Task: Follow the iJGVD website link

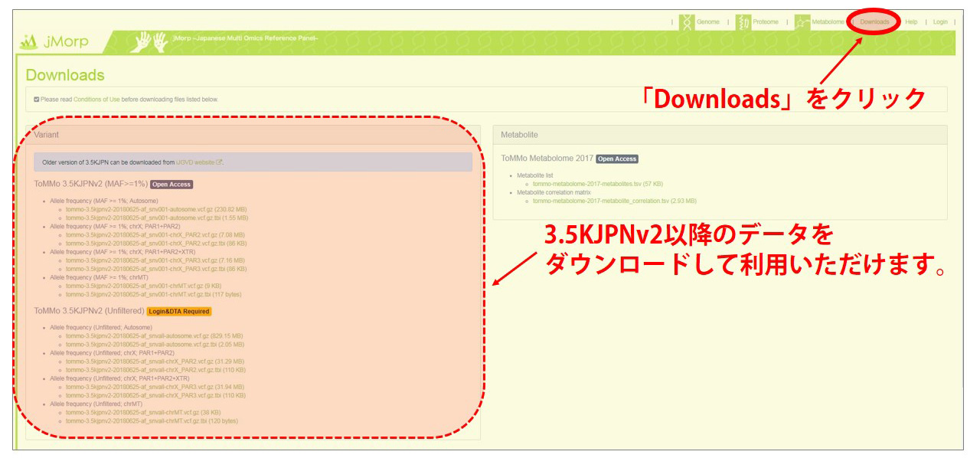Action: pyautogui.click(x=195, y=162)
